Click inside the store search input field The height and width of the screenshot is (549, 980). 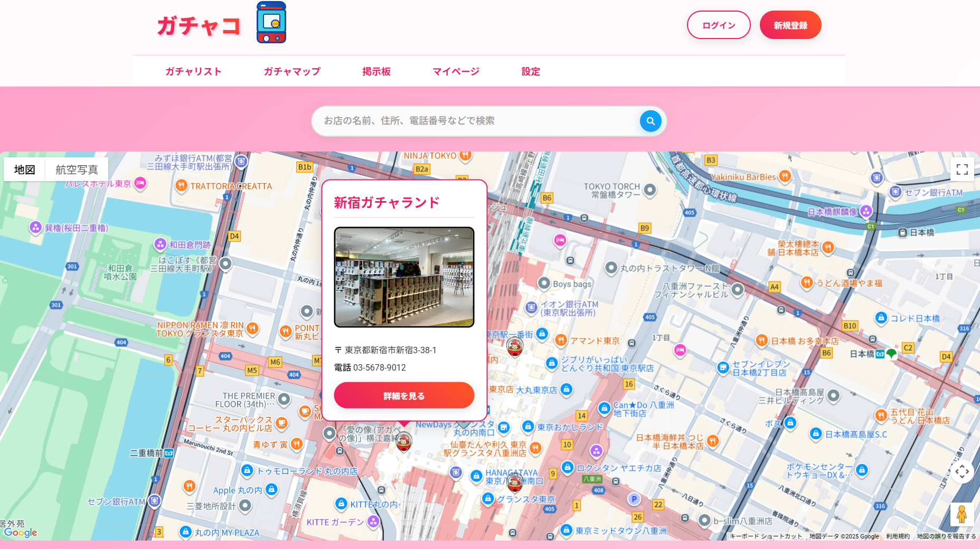(x=475, y=121)
